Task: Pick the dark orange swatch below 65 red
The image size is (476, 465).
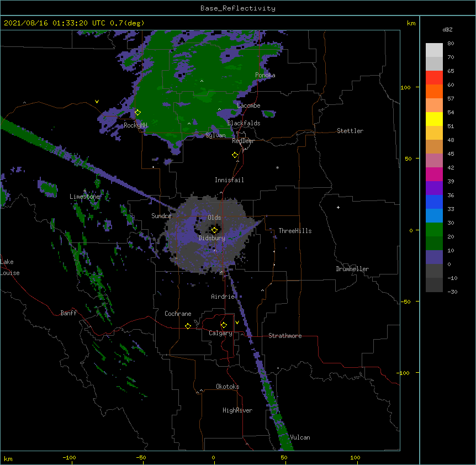Action: [434, 91]
